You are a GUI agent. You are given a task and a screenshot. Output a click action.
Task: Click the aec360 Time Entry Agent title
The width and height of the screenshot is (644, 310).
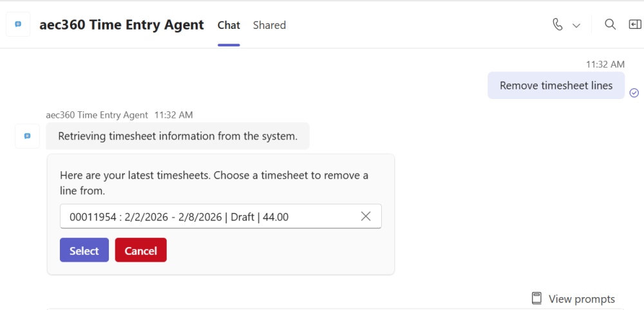pos(122,25)
